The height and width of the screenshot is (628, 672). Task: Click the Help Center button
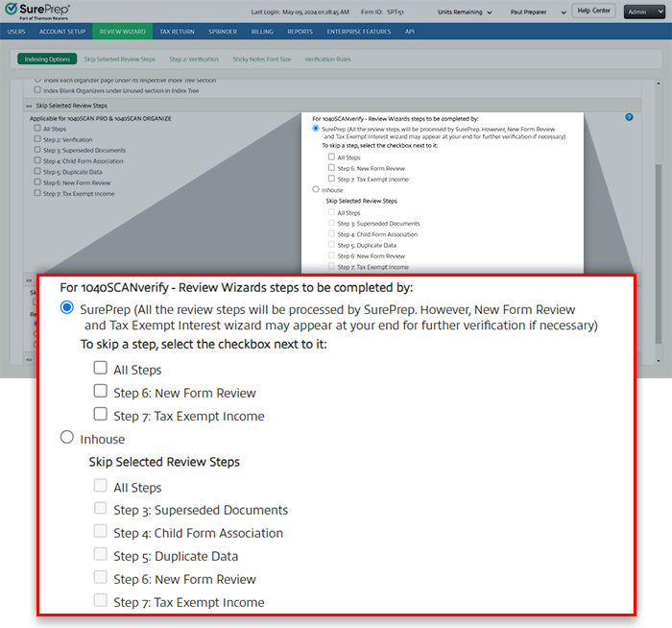tap(592, 12)
